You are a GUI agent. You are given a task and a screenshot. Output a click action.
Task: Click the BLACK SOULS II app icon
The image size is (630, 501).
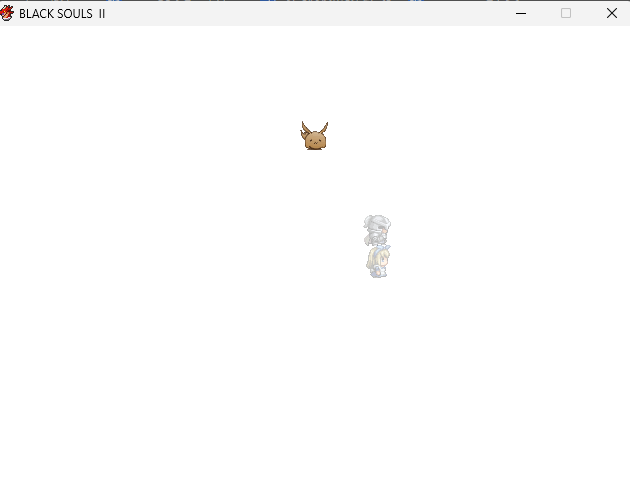point(7,13)
